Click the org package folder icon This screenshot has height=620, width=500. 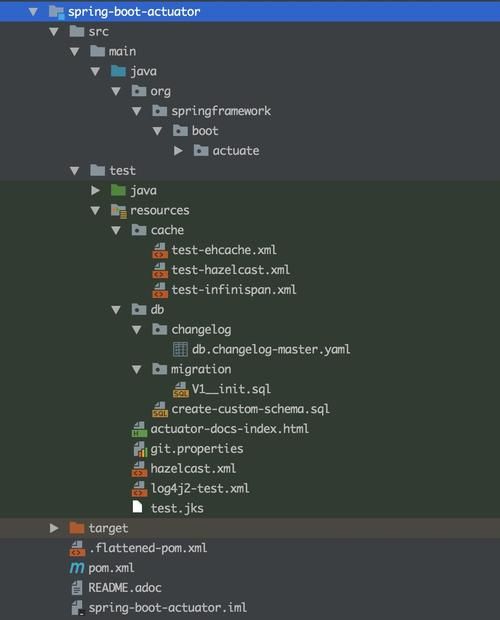click(x=139, y=91)
